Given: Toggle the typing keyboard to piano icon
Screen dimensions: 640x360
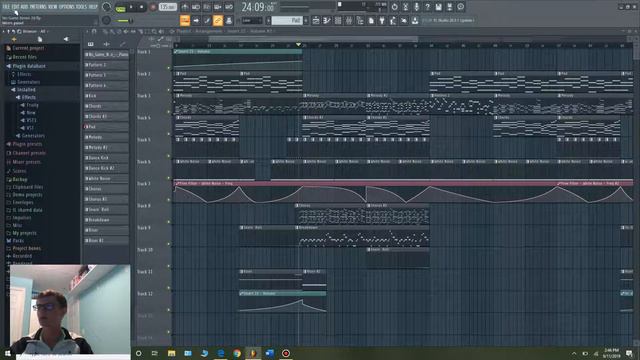Looking at the screenshot, I should 185,20.
